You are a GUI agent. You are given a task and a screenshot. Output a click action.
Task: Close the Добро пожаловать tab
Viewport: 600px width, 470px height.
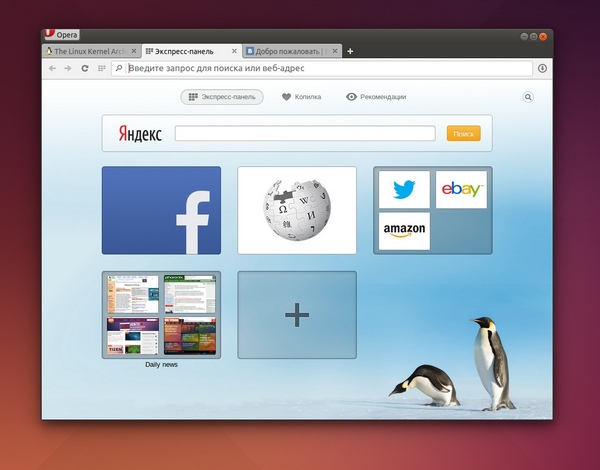335,51
